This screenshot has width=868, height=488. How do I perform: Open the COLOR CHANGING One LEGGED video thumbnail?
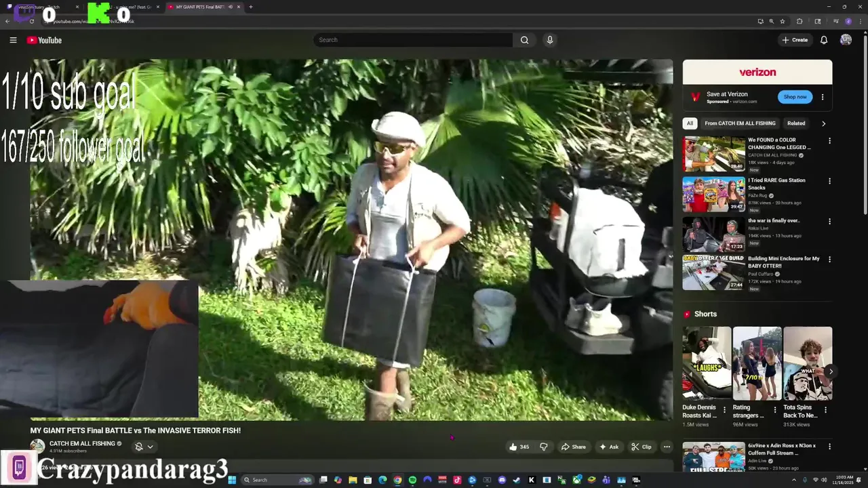713,154
